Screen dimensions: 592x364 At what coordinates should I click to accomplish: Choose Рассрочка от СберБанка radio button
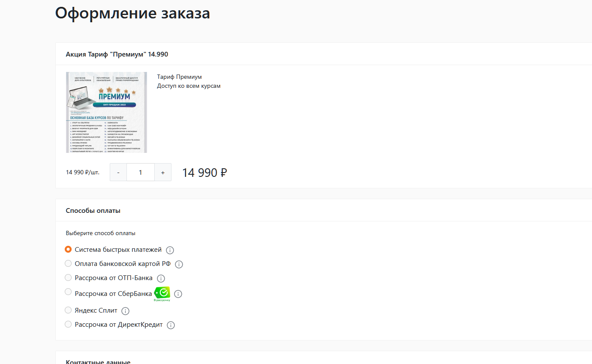pos(68,292)
